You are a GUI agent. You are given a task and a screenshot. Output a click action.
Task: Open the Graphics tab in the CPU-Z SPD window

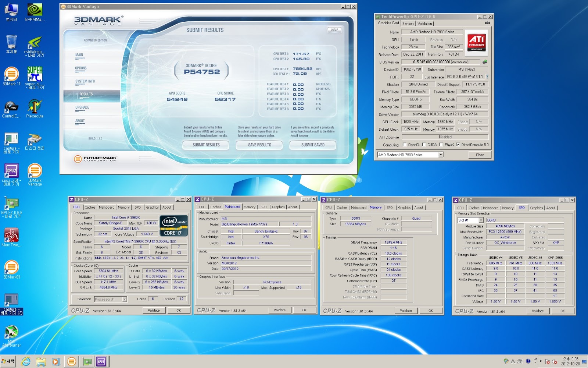tap(536, 208)
